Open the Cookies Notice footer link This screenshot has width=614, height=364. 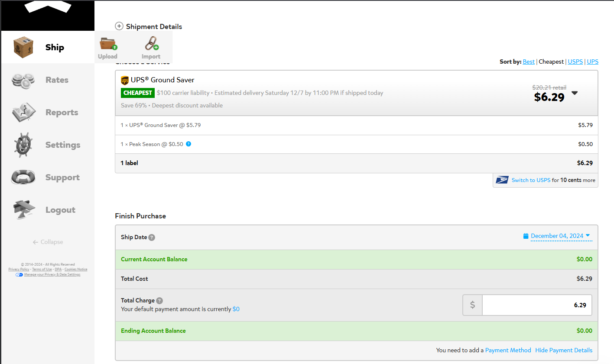tap(76, 270)
